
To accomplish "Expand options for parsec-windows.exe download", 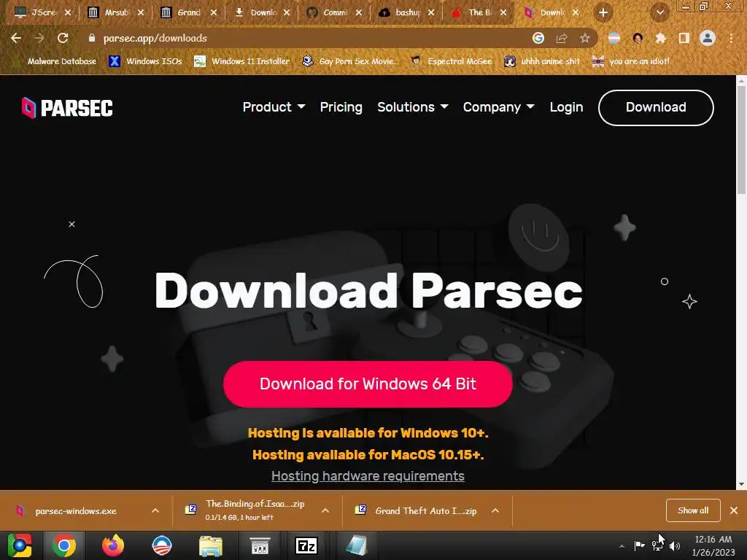I will click(155, 510).
